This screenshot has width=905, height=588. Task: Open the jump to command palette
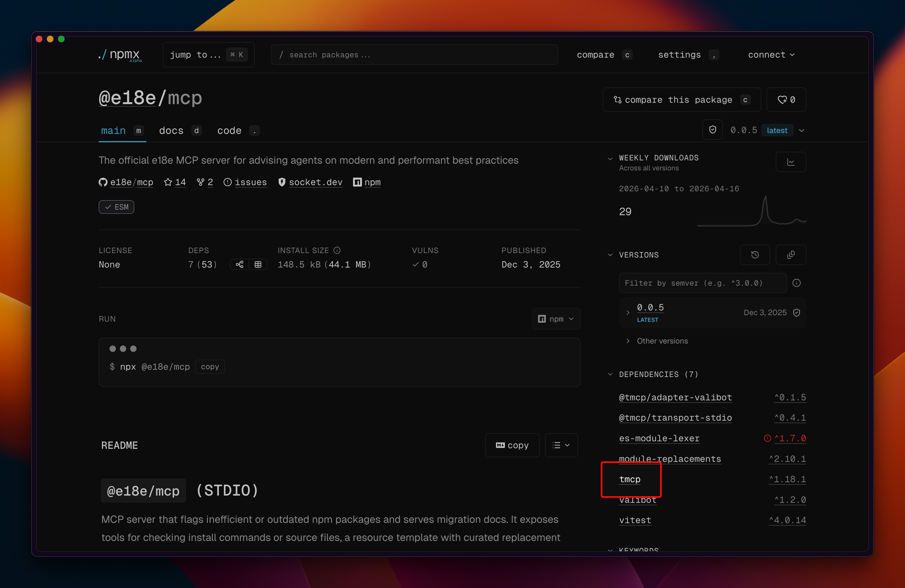[x=208, y=55]
